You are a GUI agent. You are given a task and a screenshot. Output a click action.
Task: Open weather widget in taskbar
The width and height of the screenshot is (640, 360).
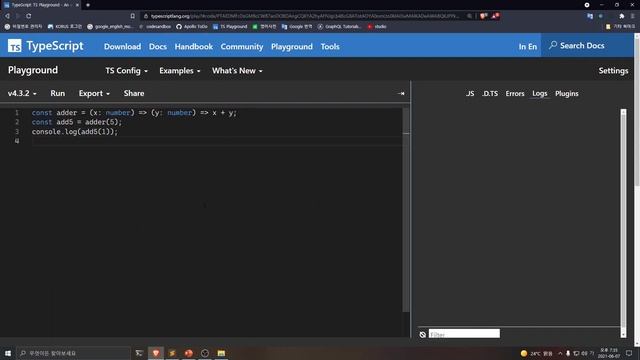tap(536, 353)
